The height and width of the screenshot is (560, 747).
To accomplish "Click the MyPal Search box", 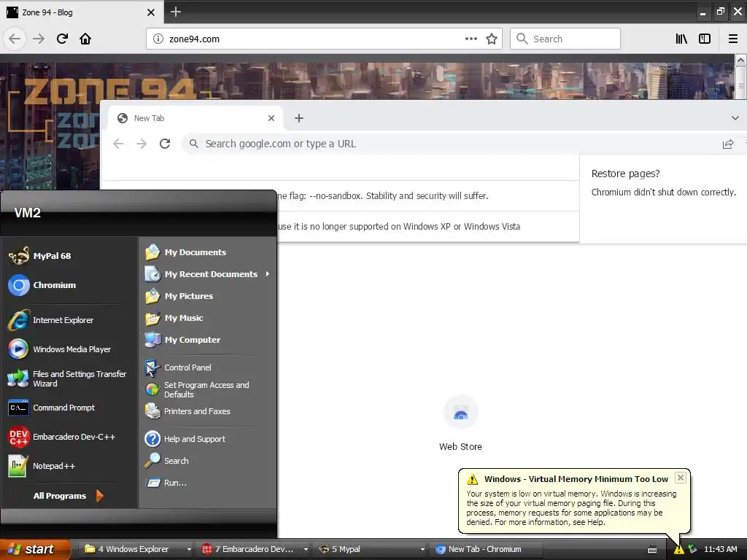I will point(565,39).
